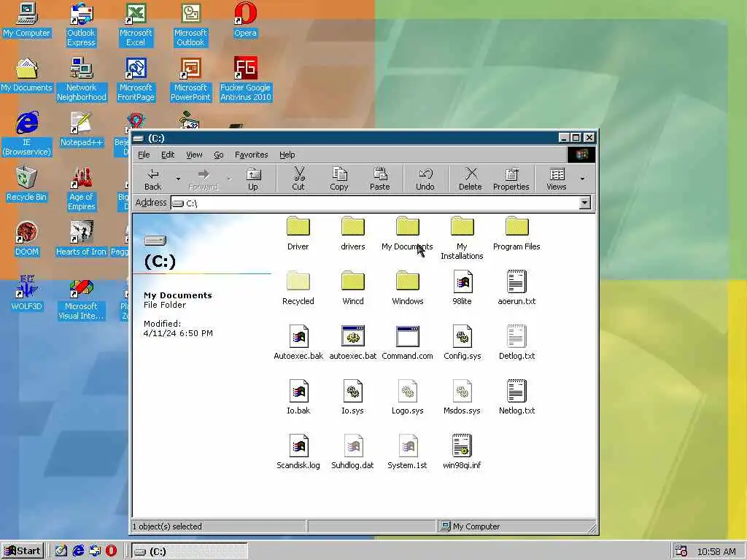
Task: Select the Netlog.txt file
Action: point(516,397)
